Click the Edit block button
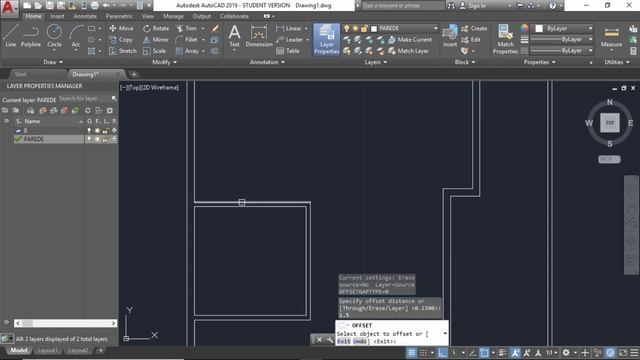 tap(471, 40)
